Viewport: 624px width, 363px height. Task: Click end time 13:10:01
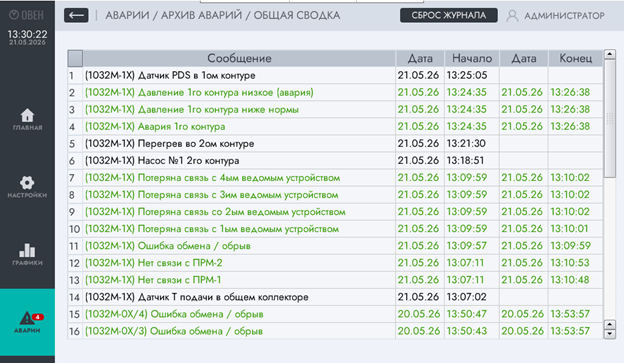pyautogui.click(x=569, y=229)
